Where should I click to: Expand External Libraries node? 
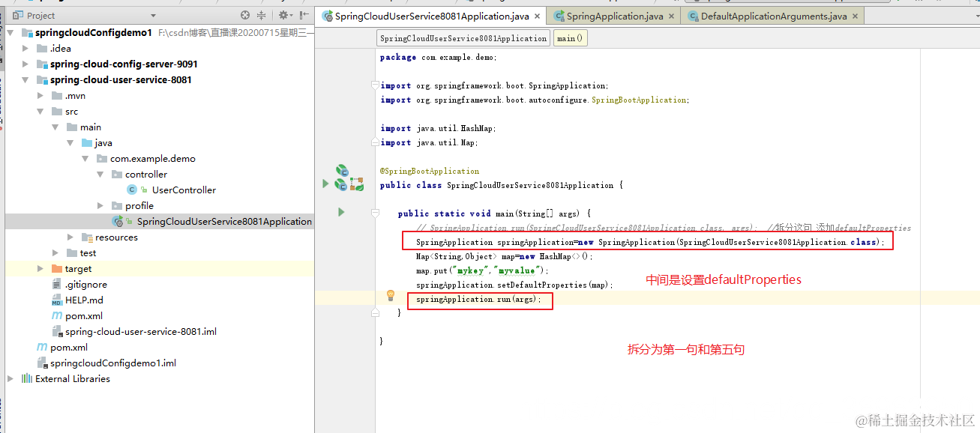pyautogui.click(x=10, y=378)
